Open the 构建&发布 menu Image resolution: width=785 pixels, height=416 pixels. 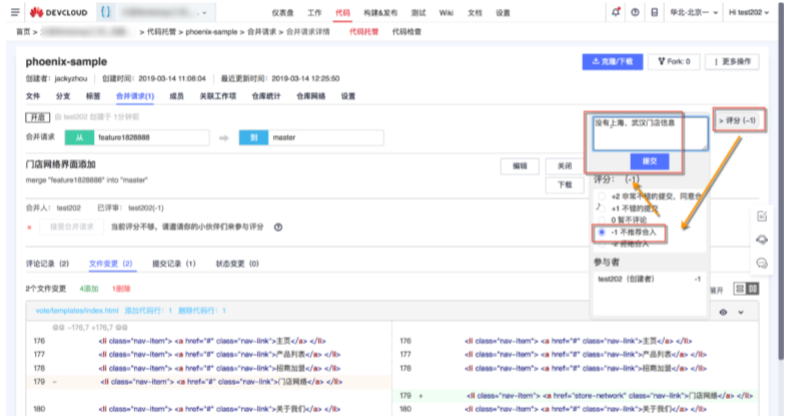click(380, 13)
